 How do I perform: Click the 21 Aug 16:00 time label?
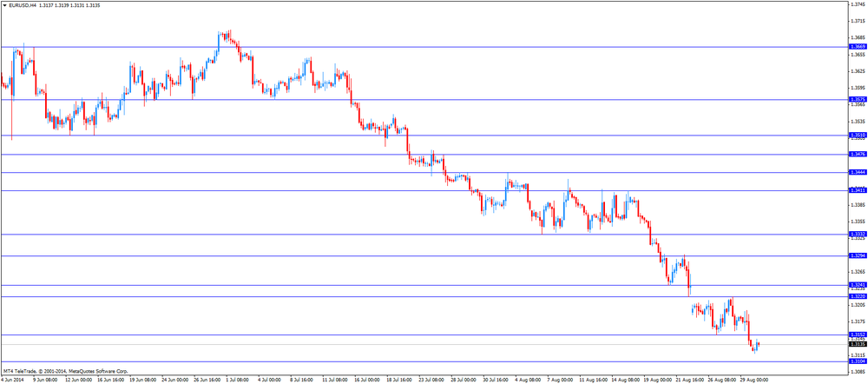pyautogui.click(x=690, y=381)
